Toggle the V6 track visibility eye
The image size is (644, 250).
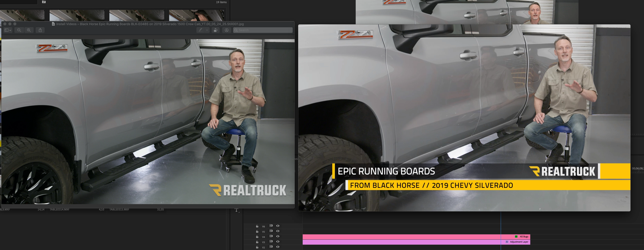278,226
